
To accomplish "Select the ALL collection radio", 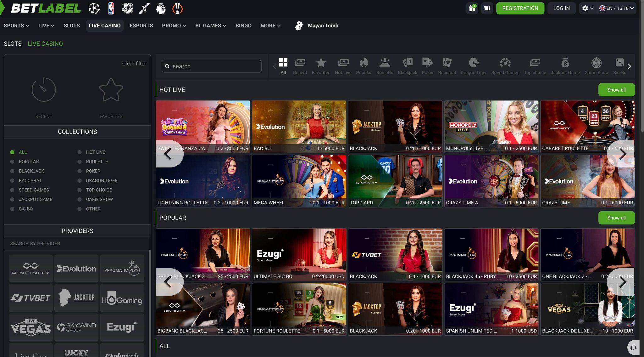I will [12, 152].
